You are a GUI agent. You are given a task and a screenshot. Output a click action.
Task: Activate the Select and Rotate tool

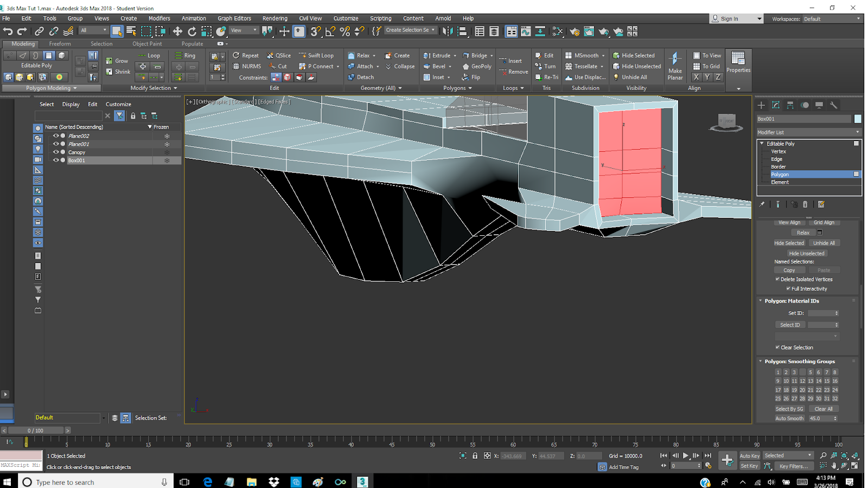pos(192,31)
